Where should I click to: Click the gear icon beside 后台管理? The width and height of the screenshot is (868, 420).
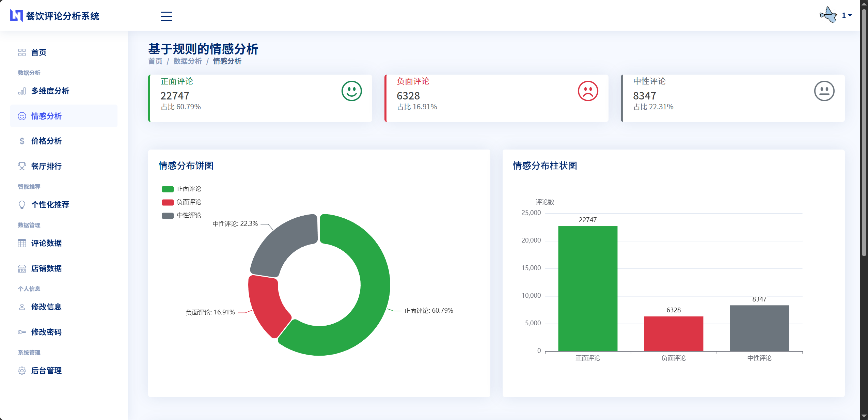22,371
